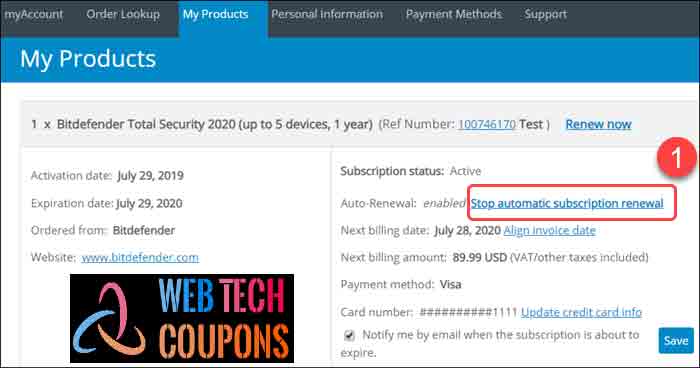Click the Bitdefender Total Security 2020 product title
The width and height of the screenshot is (700, 368).
tap(215, 124)
